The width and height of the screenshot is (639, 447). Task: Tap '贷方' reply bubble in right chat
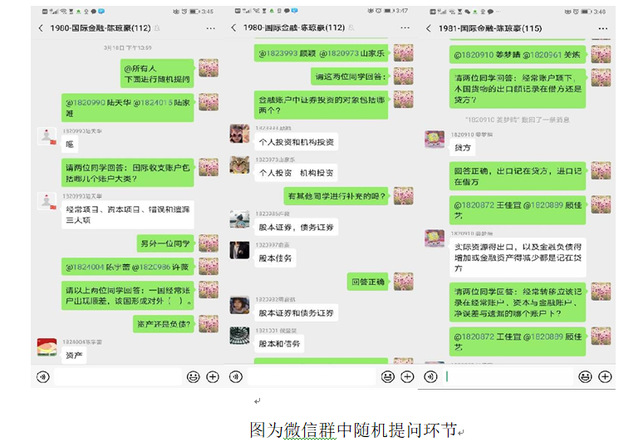(x=463, y=148)
